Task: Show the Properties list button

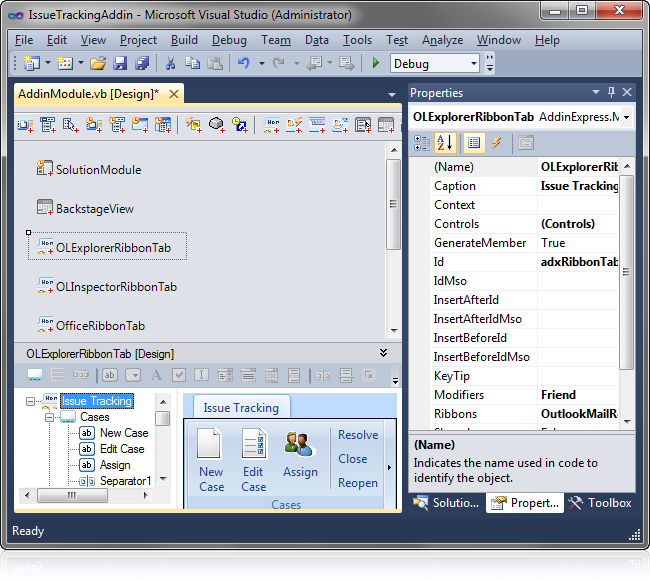Action: coord(474,143)
